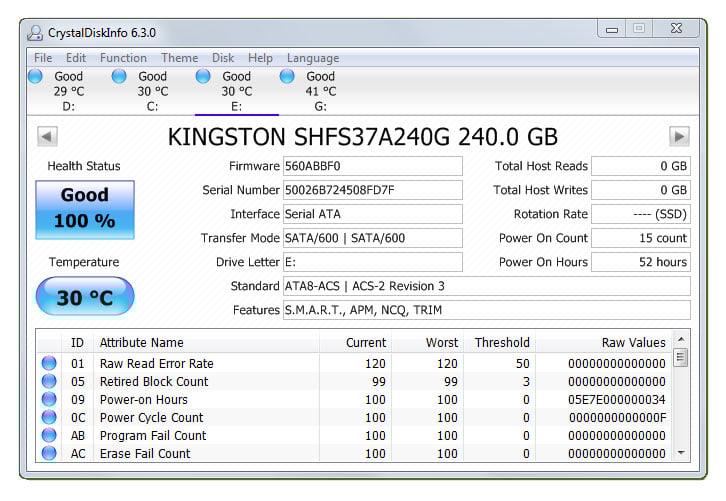Click status orb for Erase Fail Count
The width and height of the screenshot is (726, 501).
point(49,453)
